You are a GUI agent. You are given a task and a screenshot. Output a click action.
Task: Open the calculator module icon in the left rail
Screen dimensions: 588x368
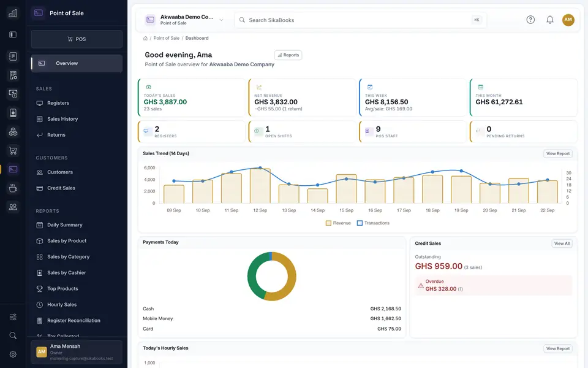click(x=13, y=75)
